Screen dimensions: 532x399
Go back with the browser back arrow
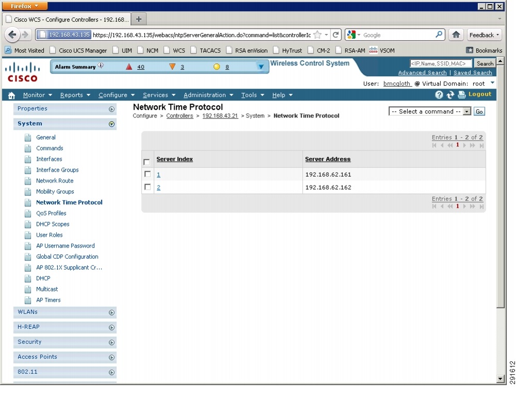pos(12,35)
